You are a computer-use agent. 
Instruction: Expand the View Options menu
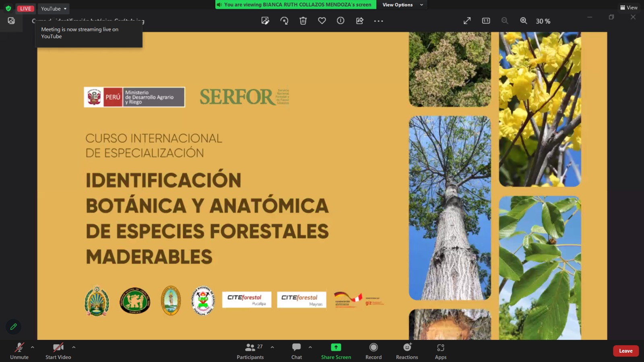coord(402,5)
